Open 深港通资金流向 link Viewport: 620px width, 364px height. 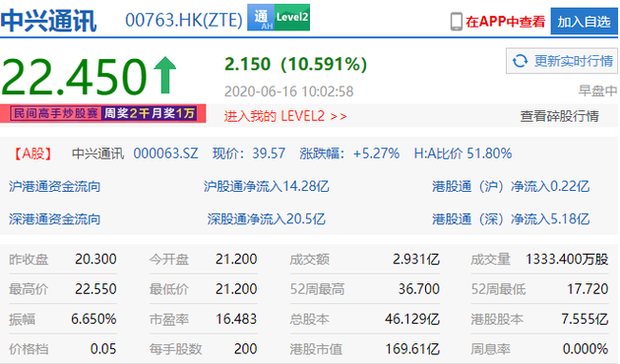point(54,219)
